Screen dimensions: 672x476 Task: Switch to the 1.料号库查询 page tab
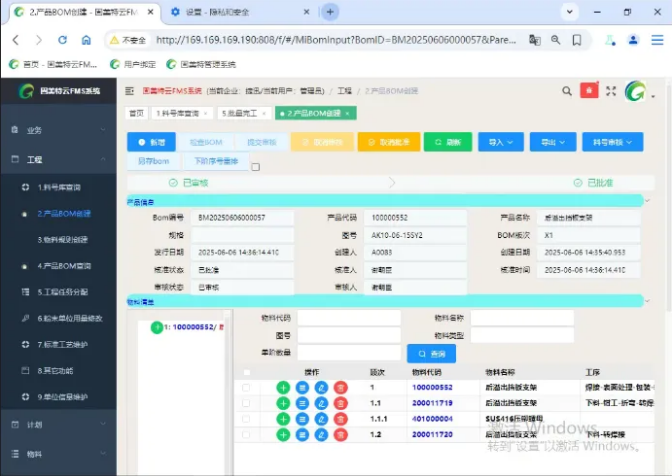pos(179,113)
